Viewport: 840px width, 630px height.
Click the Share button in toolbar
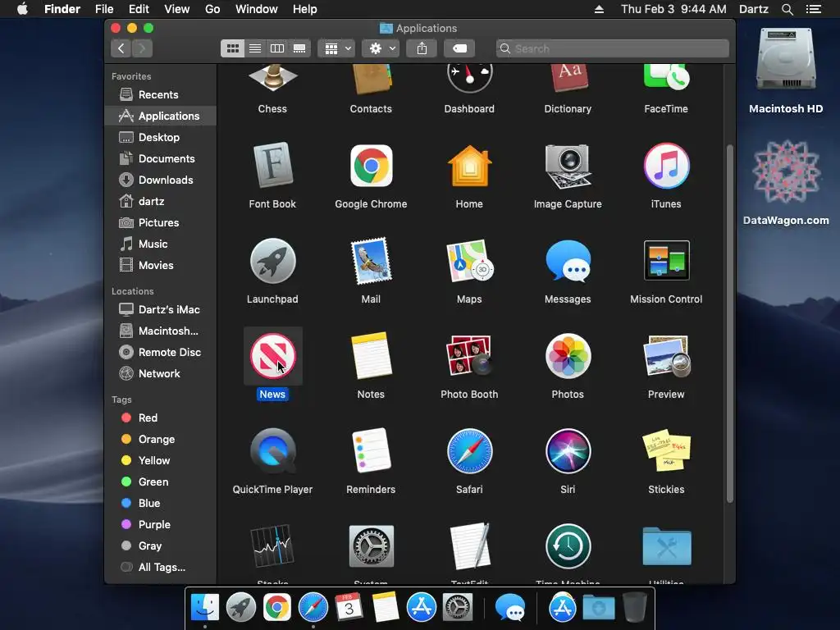point(422,48)
